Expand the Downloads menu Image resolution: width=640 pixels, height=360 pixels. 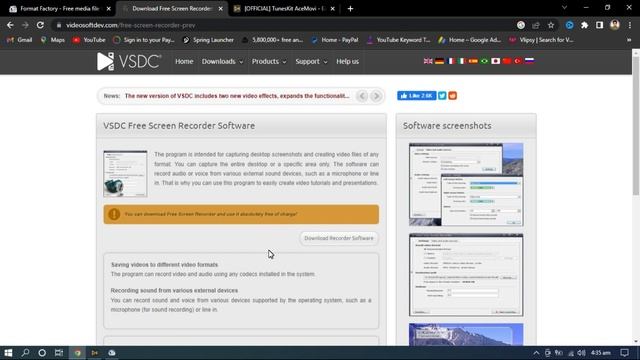[222, 62]
